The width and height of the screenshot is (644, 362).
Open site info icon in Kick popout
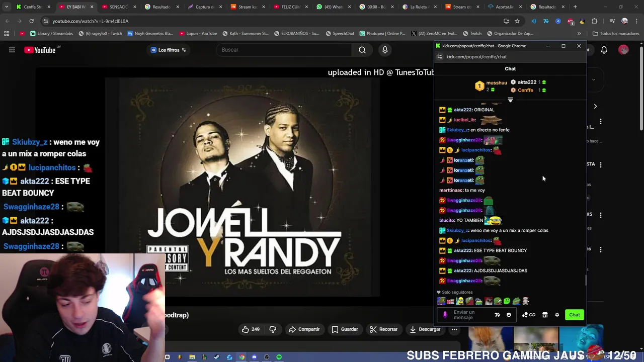(x=440, y=57)
